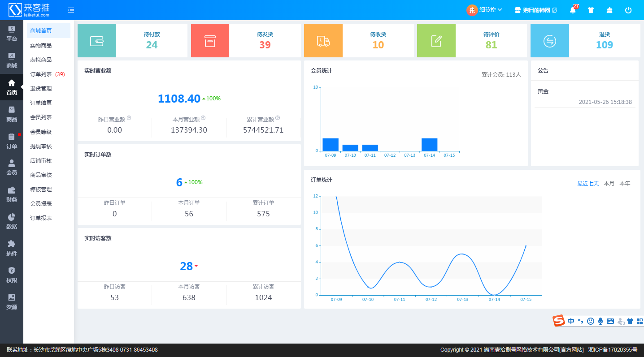Switch order chart to 最近七天
The image size is (644, 357).
click(x=588, y=184)
